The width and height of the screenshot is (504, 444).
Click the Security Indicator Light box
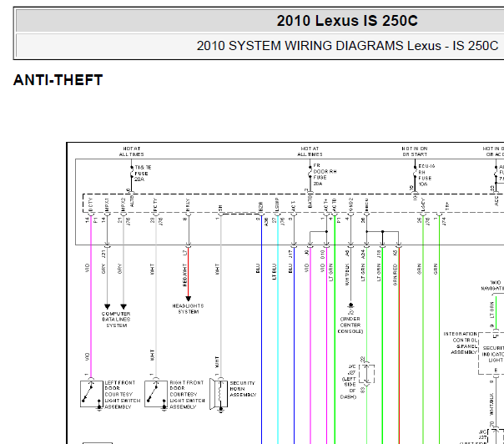click(x=491, y=353)
